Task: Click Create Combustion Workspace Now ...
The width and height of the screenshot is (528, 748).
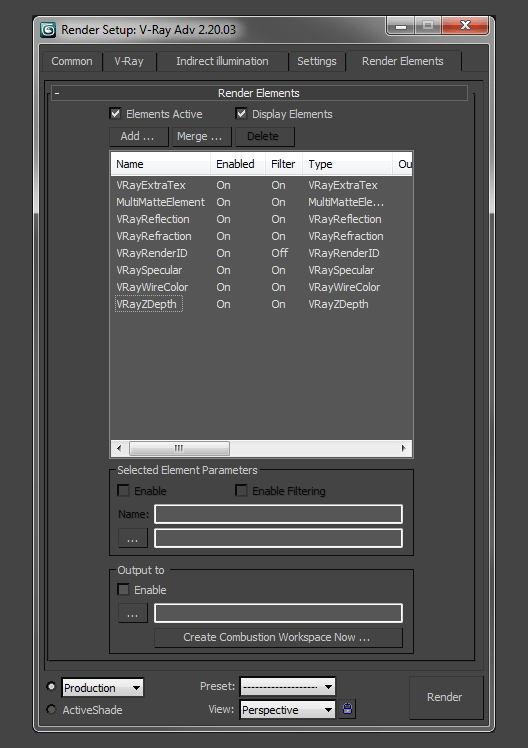Action: click(x=279, y=637)
